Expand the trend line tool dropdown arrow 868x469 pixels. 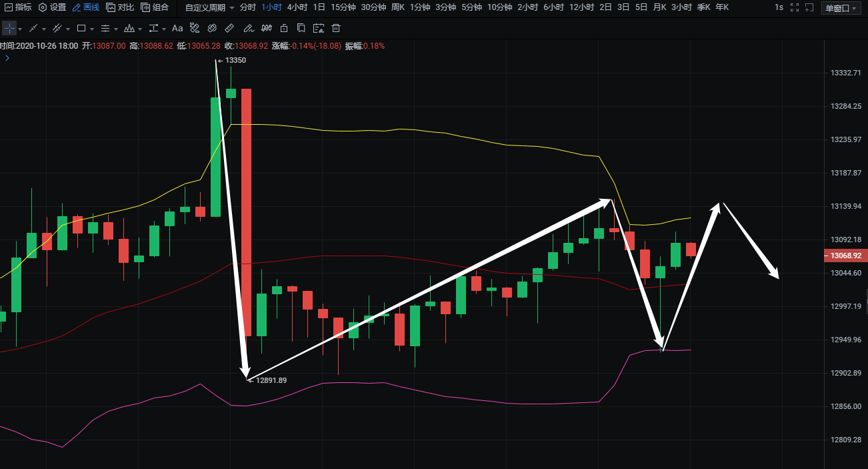point(44,29)
